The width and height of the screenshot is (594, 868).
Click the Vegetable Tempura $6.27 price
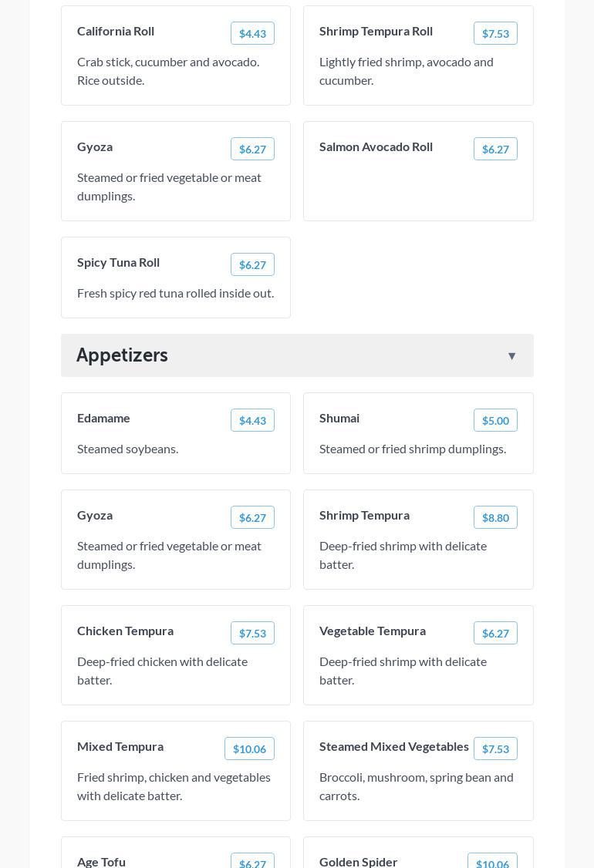(495, 633)
